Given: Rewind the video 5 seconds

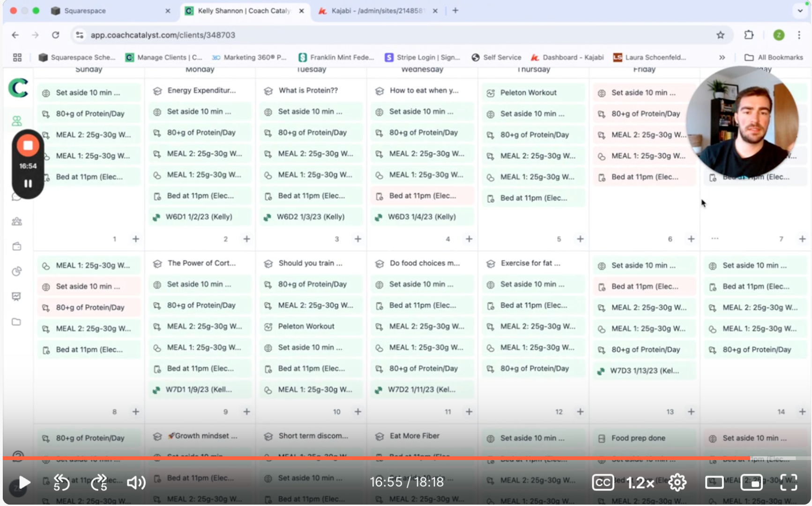Looking at the screenshot, I should click(61, 483).
